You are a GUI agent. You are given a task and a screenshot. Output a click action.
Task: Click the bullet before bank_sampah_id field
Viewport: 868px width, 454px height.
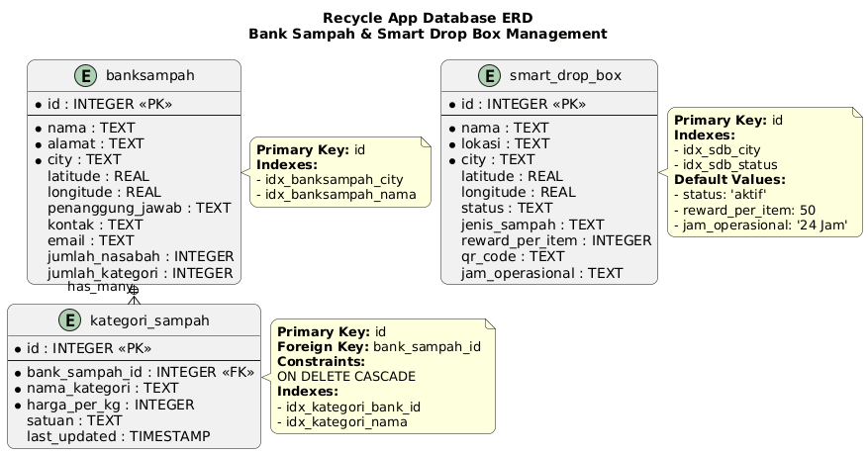18,373
